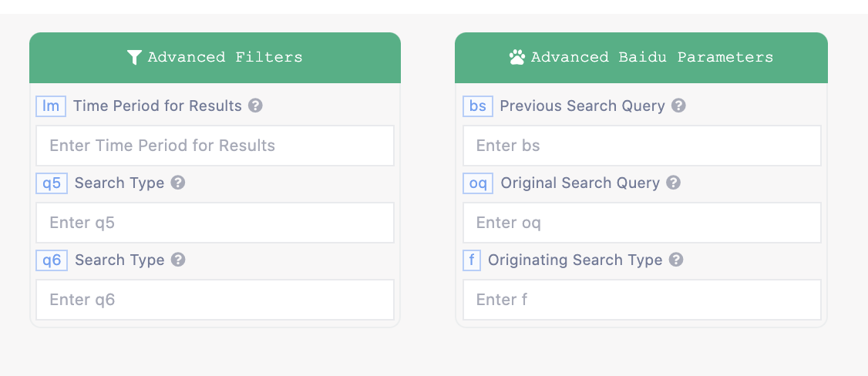Click the lm parameter tag
Viewport: 868px width, 376px height.
(51, 106)
